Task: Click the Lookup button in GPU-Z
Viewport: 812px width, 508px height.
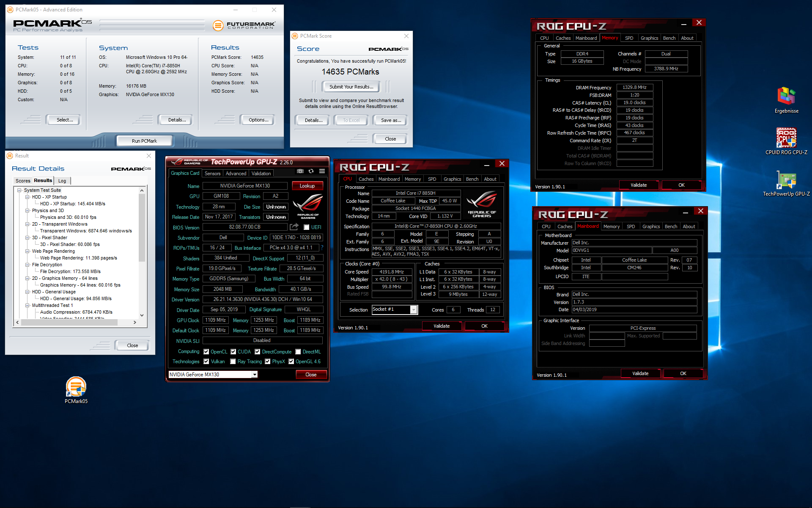Action: pos(307,186)
